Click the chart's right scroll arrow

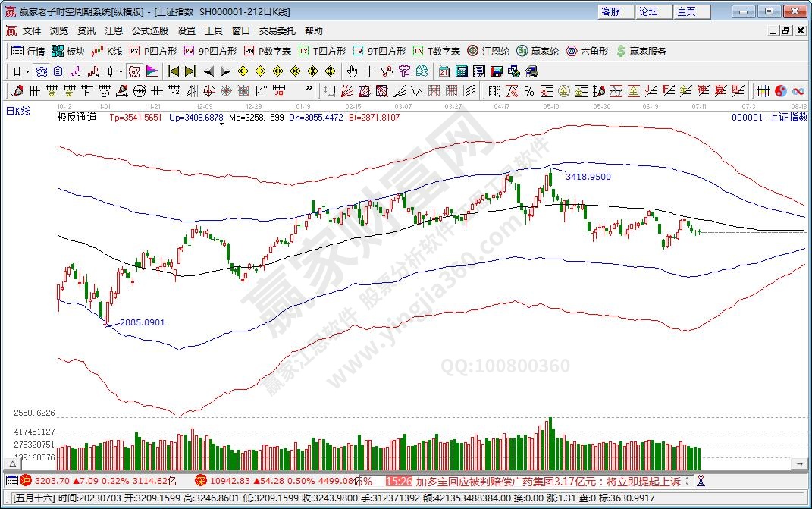point(800,463)
